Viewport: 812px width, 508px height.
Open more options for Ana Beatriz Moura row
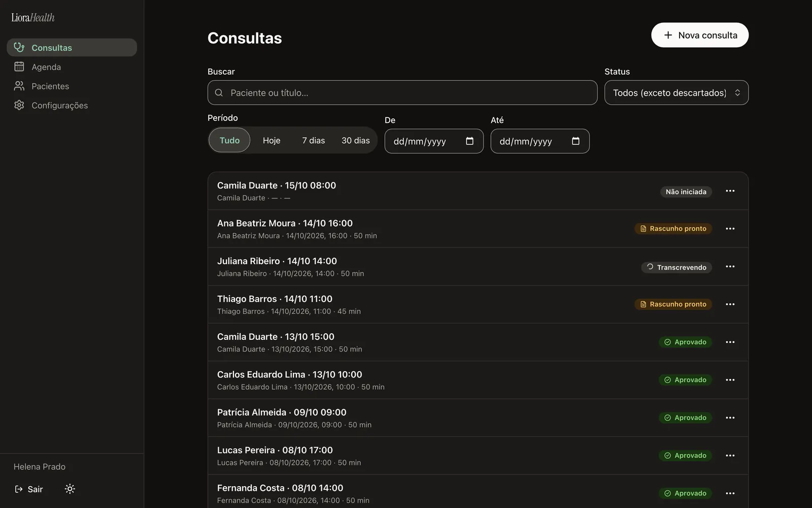pyautogui.click(x=730, y=229)
